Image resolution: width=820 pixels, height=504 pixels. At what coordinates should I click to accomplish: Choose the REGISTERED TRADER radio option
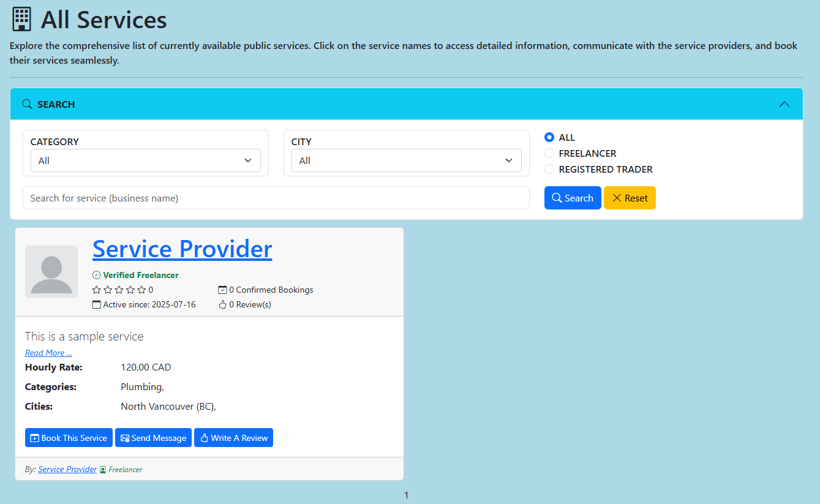pyautogui.click(x=549, y=169)
